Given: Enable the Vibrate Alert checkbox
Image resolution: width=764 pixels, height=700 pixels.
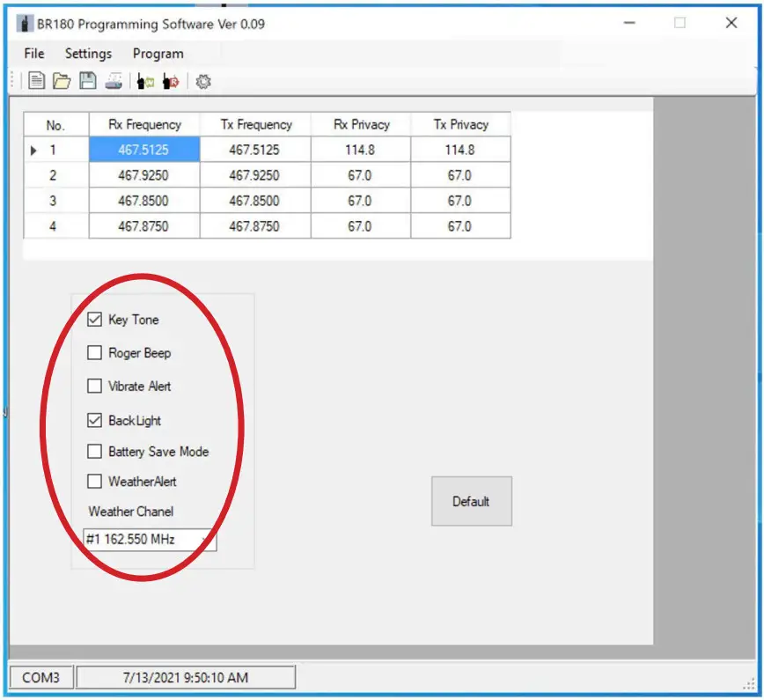Looking at the screenshot, I should pos(94,386).
